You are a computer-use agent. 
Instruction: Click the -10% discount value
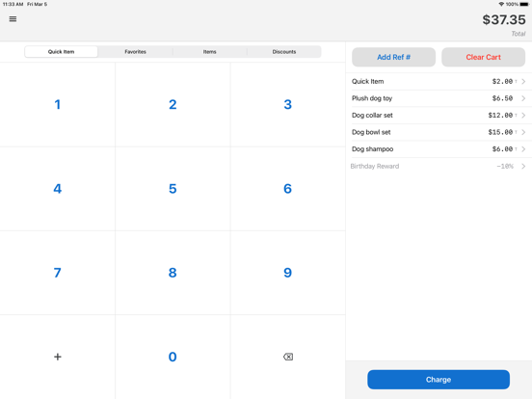[505, 166]
